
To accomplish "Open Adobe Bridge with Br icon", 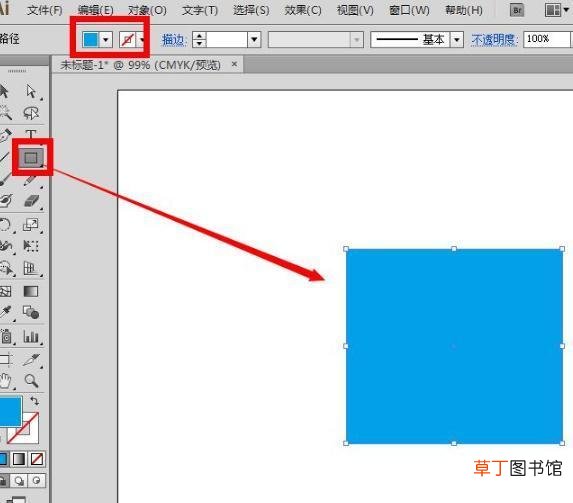I will [x=517, y=11].
